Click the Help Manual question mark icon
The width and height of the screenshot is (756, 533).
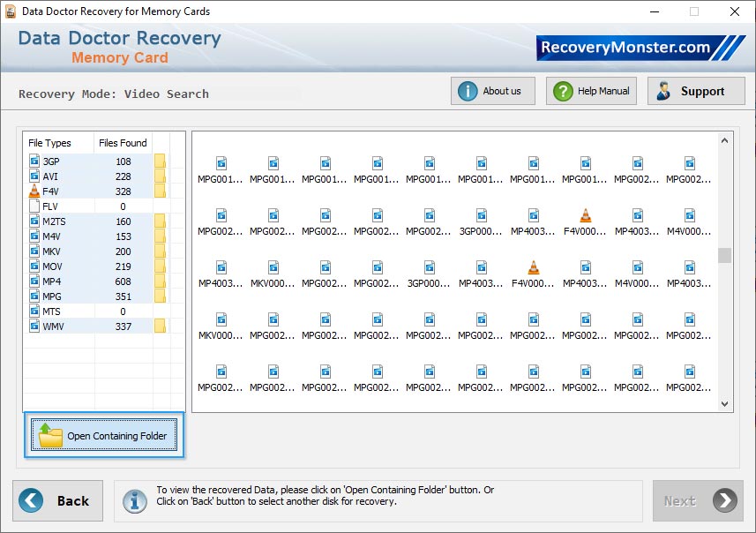pos(563,90)
